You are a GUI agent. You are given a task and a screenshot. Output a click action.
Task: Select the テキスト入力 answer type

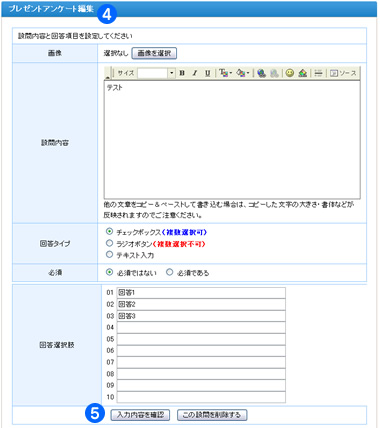click(109, 254)
